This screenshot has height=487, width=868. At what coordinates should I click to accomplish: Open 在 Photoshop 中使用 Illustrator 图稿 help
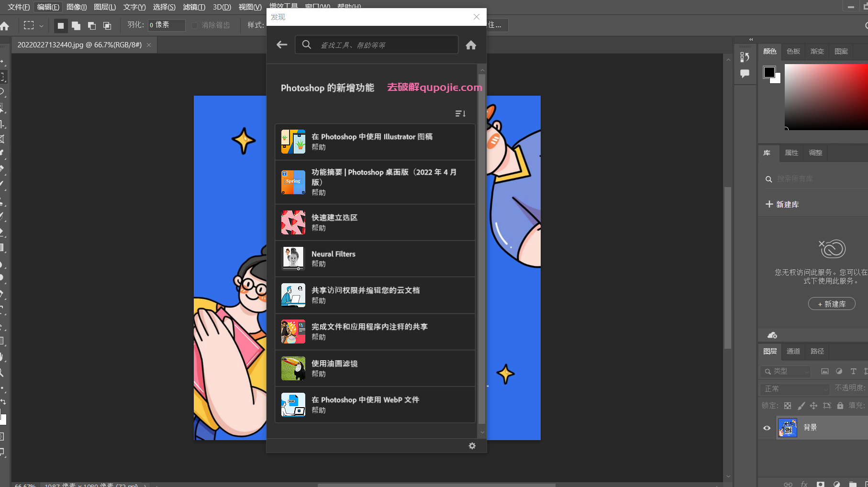(375, 142)
